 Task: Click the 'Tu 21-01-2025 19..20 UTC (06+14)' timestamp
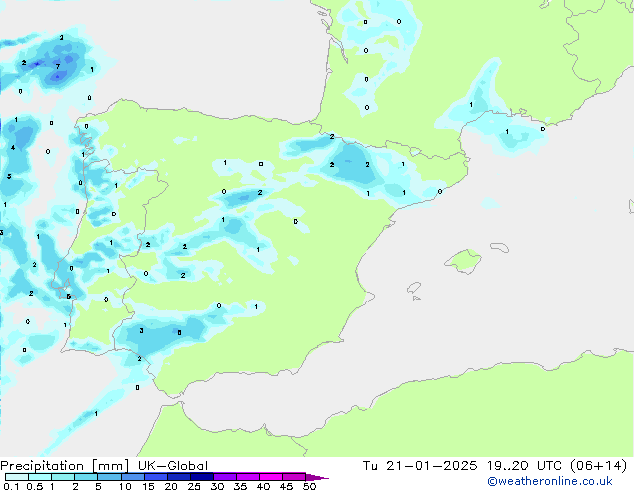point(495,466)
